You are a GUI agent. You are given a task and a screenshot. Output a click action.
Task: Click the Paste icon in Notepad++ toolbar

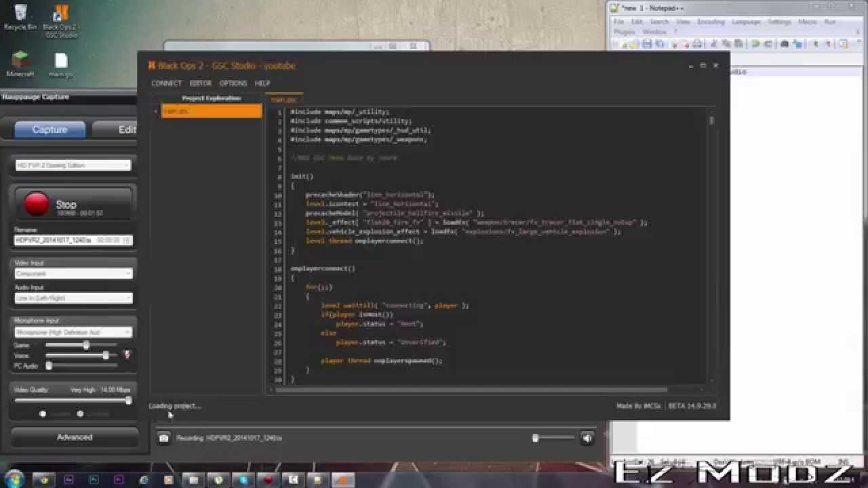click(738, 44)
